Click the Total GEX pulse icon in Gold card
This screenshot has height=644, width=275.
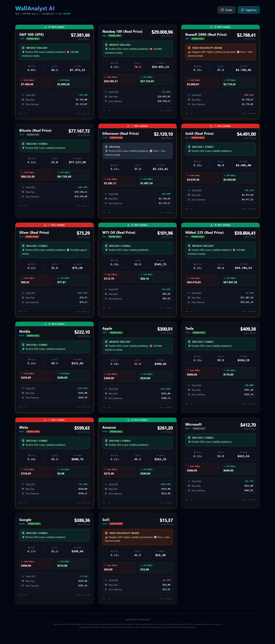(189, 191)
